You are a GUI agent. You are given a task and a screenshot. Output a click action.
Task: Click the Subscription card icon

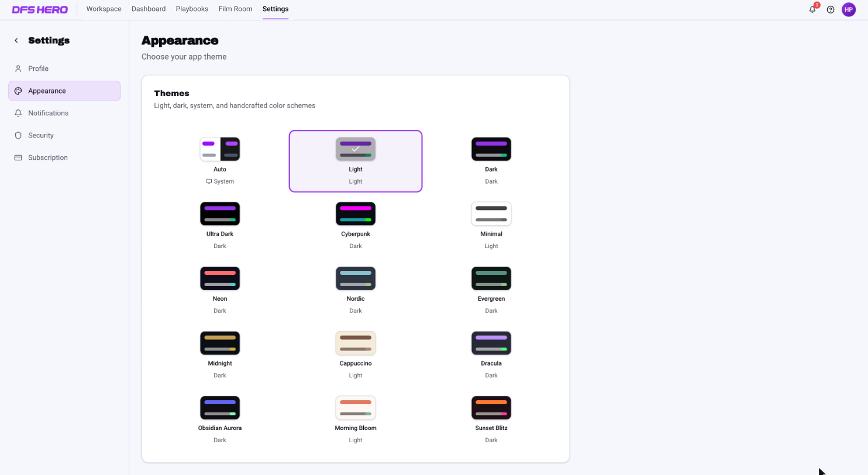(18, 157)
